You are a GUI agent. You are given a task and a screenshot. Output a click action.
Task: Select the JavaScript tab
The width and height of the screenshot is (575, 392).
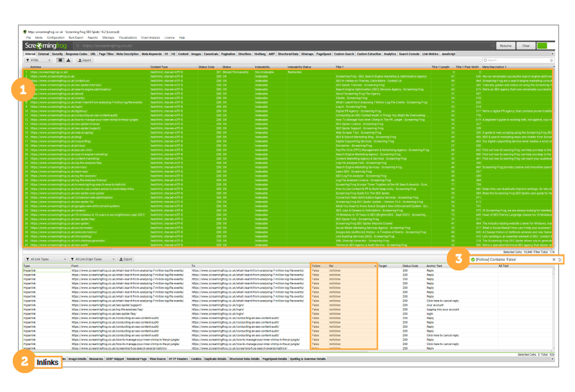pos(448,54)
